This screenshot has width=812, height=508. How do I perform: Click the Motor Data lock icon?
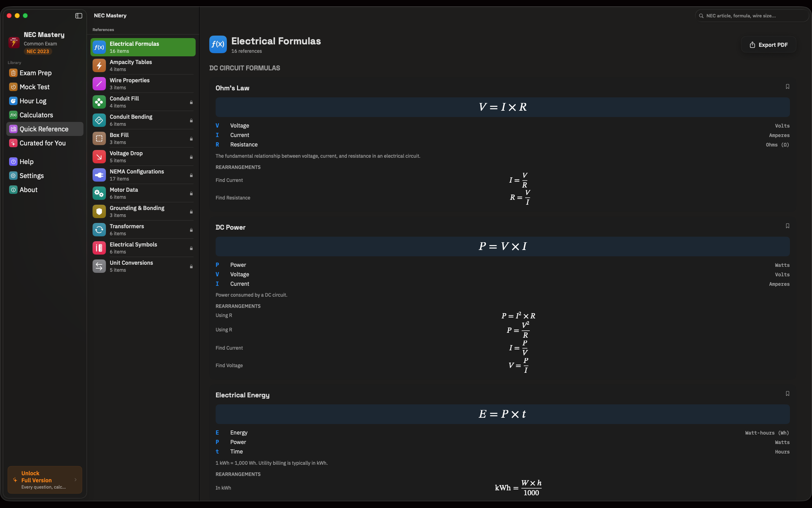(191, 194)
